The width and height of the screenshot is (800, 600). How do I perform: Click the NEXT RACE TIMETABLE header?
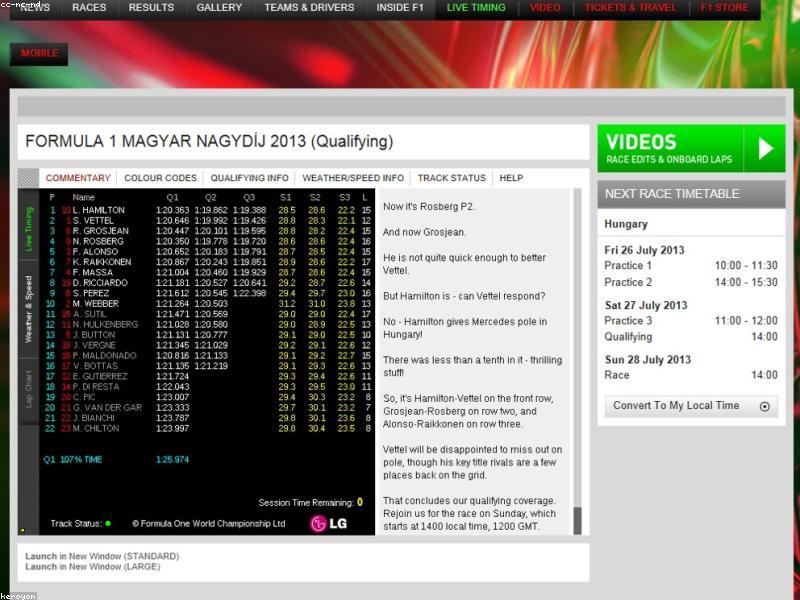click(691, 194)
